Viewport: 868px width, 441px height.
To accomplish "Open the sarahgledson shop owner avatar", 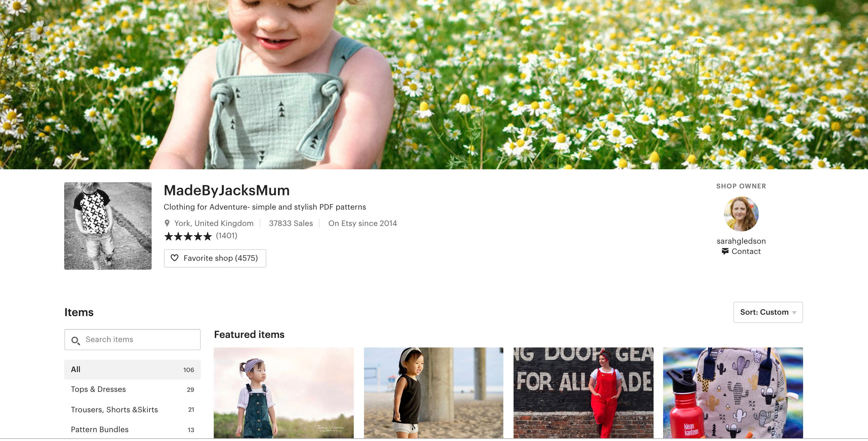I will pos(741,214).
